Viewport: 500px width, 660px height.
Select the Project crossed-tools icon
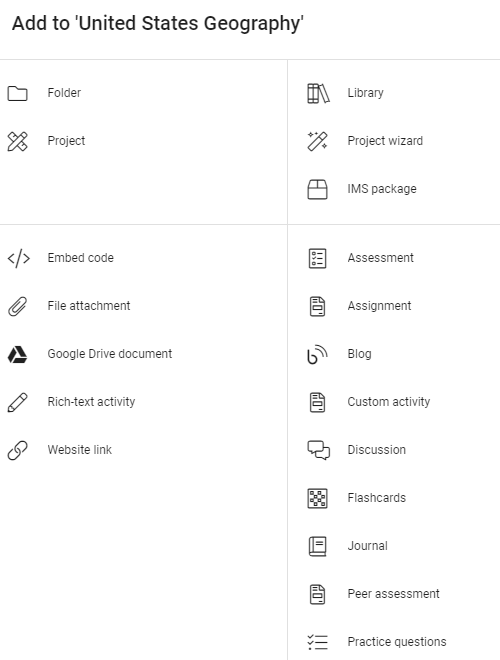pyautogui.click(x=17, y=141)
